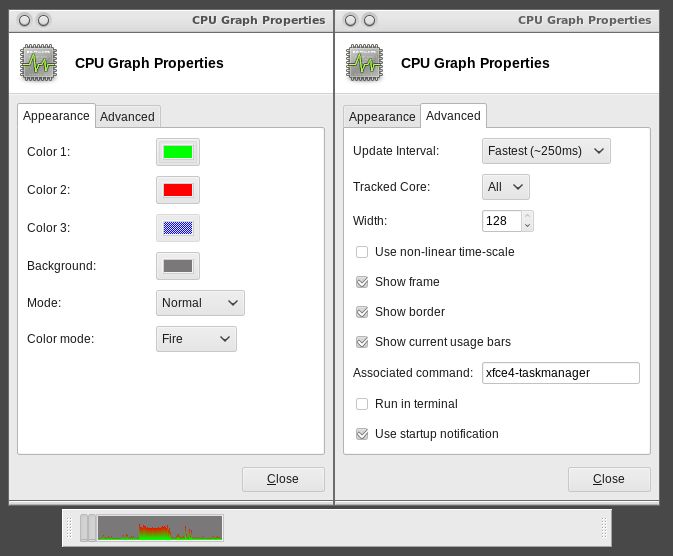The height and width of the screenshot is (556, 673).
Task: Uncheck Show frame option
Action: coord(362,282)
